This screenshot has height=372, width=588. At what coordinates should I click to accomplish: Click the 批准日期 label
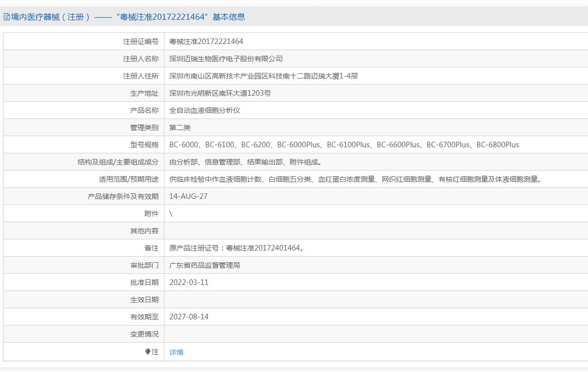(x=144, y=283)
